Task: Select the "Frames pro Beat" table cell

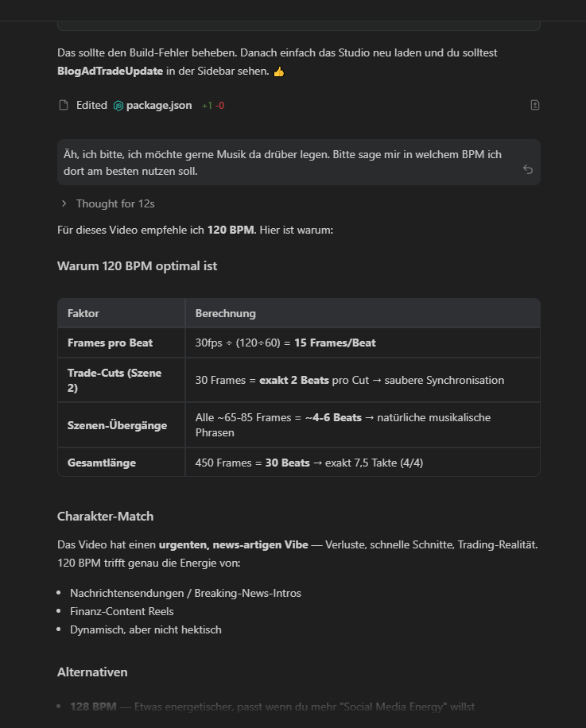Action: tap(110, 343)
